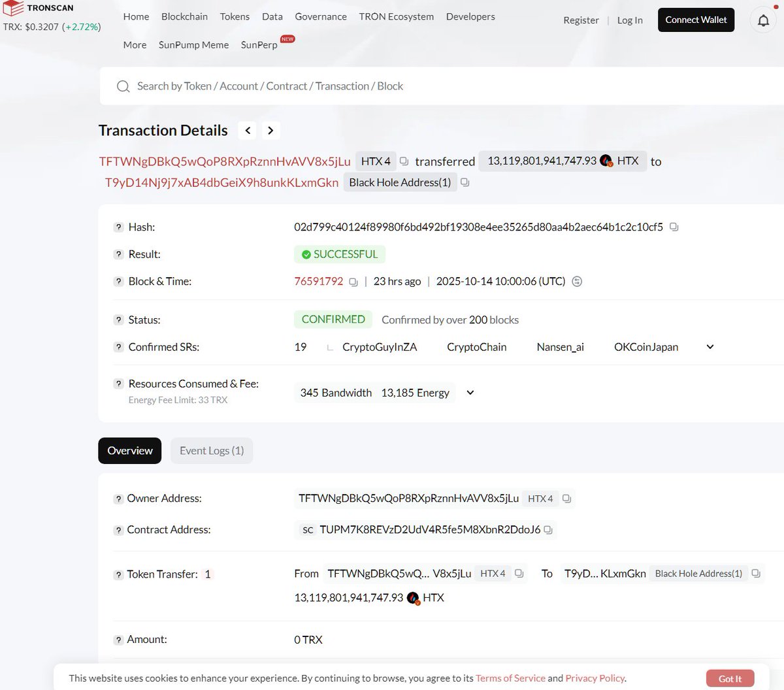Open contract TUPM7K8REVzD2UdV4R5fe5M8XbnR2DdoJ6
Image resolution: width=784 pixels, height=690 pixels.
[x=430, y=530]
